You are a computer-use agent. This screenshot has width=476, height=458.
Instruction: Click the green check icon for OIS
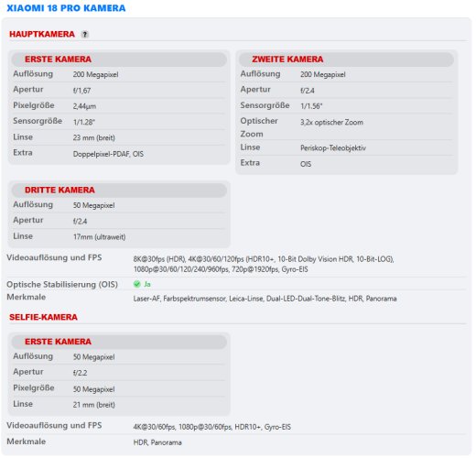coord(137,284)
